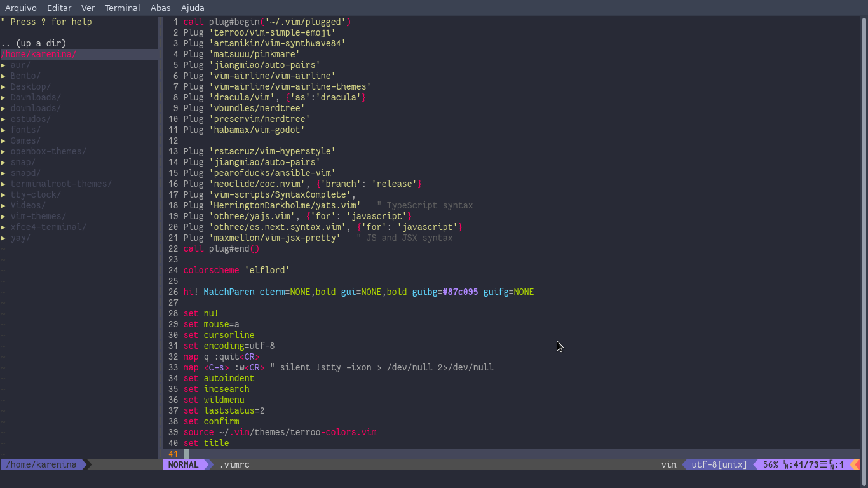Click the vim filetype in statusline

(668, 464)
